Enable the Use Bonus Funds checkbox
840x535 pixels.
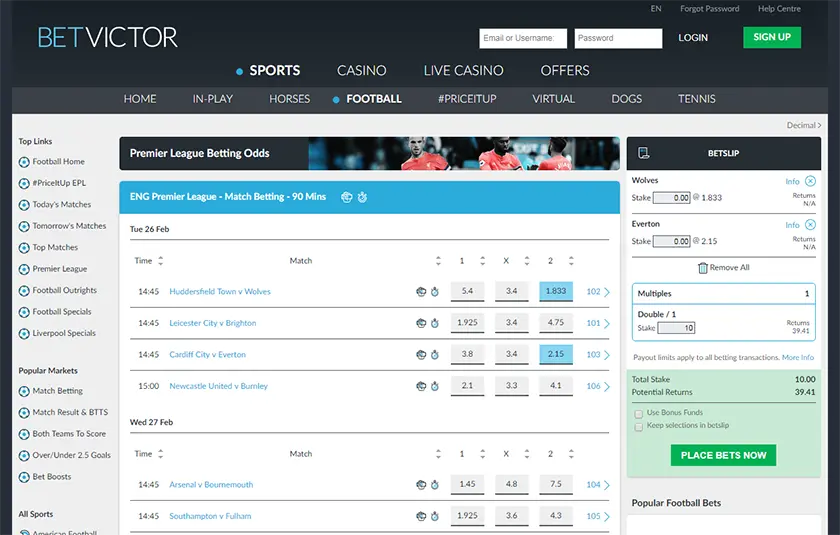[639, 414]
